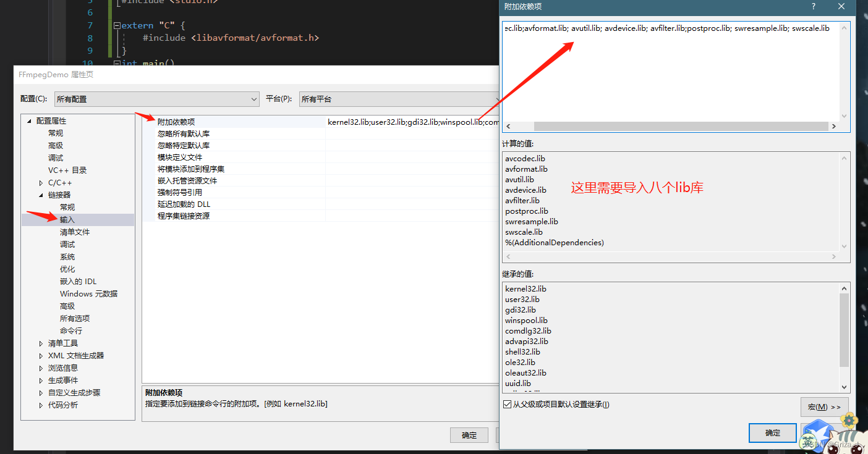Collapse the extern "C" block in code editor
Image resolution: width=868 pixels, height=454 pixels.
[117, 26]
